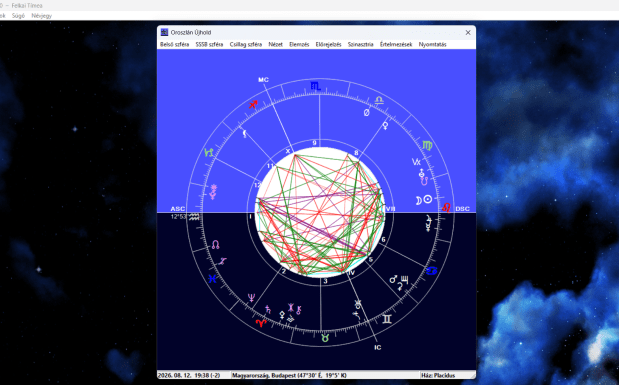Open the Nyomtatás menu
Viewport: 619px width, 385px height.
(432, 45)
